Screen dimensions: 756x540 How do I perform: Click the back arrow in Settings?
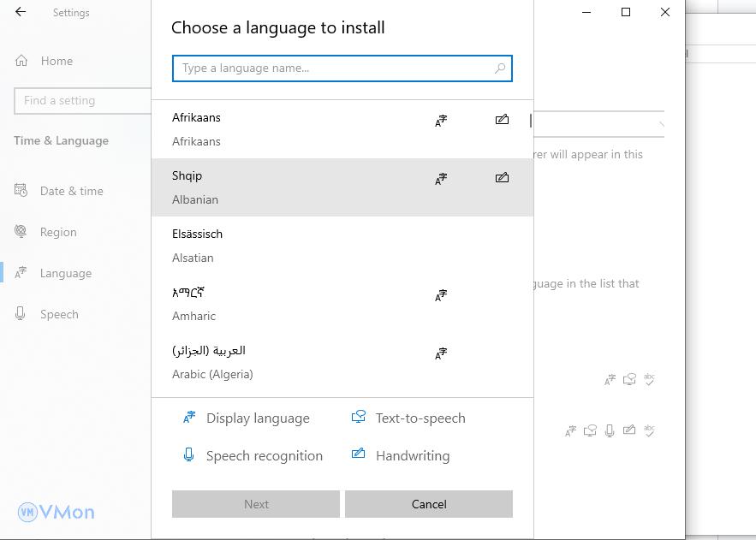coord(21,12)
